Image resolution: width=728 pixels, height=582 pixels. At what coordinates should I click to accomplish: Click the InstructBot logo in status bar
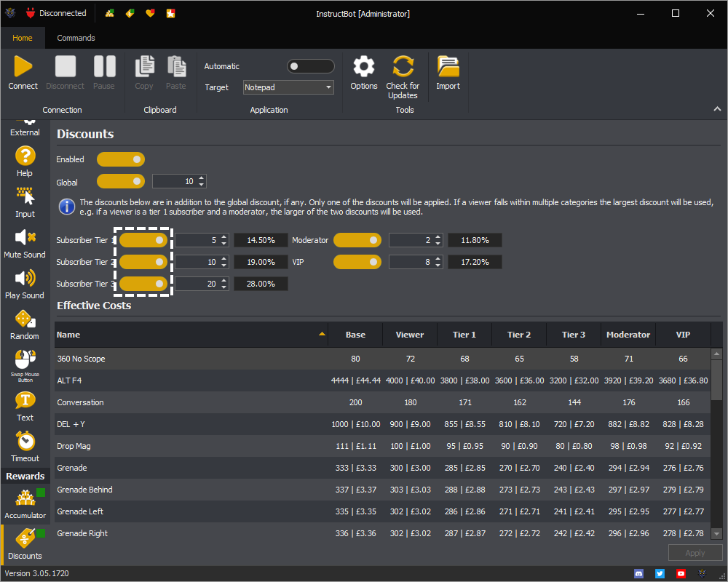[702, 574]
